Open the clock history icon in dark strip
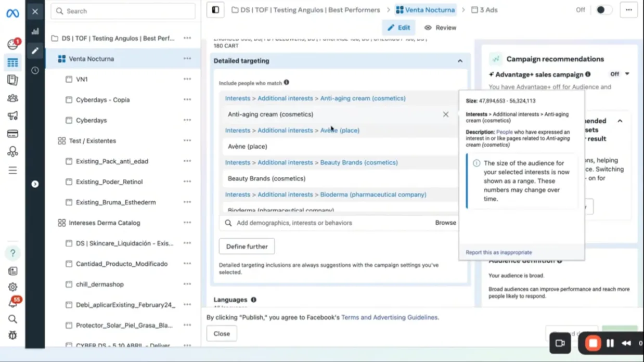Screen dimensions: 644x362 tap(35, 70)
